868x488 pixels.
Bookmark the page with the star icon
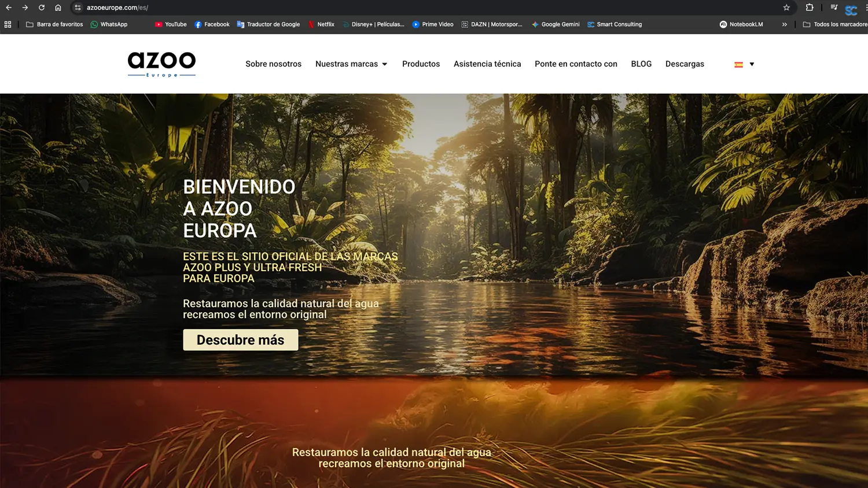pyautogui.click(x=786, y=8)
